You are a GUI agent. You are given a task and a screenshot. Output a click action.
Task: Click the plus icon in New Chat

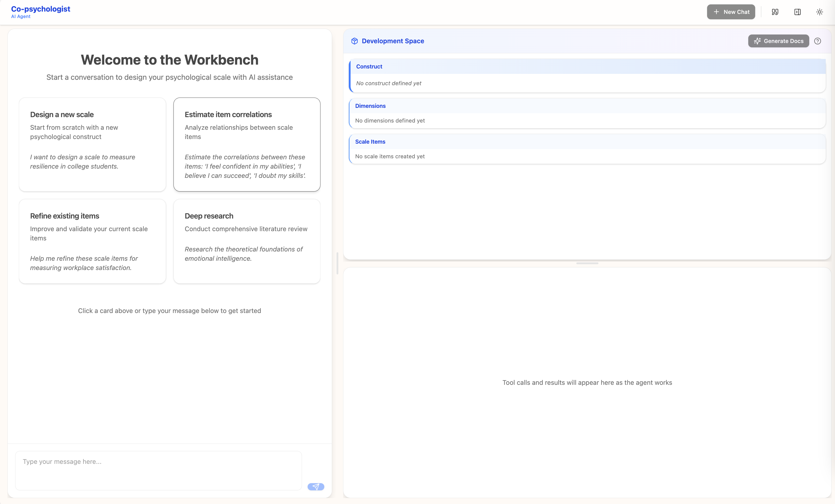pyautogui.click(x=716, y=12)
